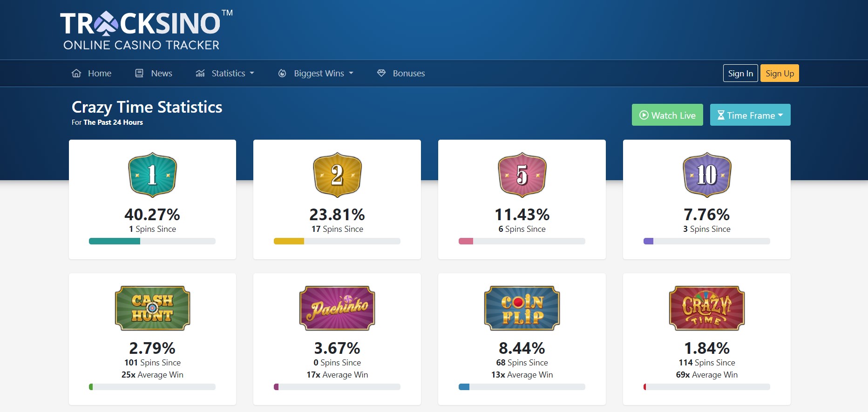Screen dimensions: 868x412
Task: Select the Cash Hunt game icon
Action: point(152,308)
